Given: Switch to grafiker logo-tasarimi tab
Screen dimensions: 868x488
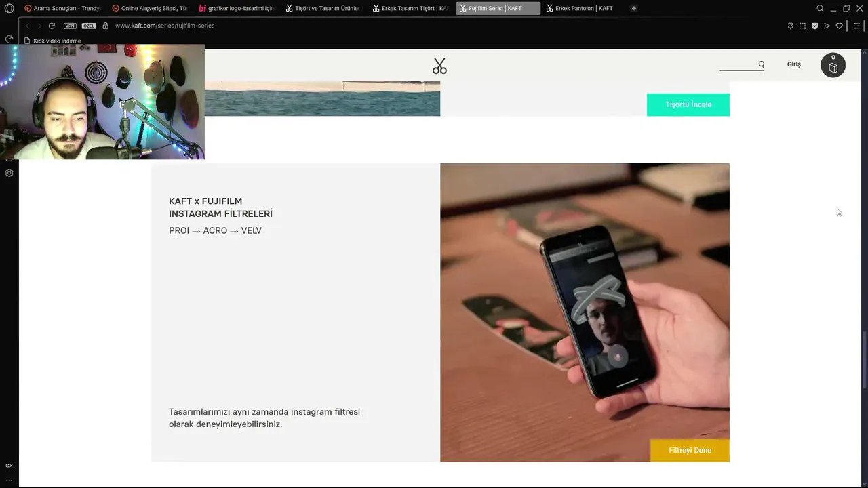Looking at the screenshot, I should (x=237, y=8).
